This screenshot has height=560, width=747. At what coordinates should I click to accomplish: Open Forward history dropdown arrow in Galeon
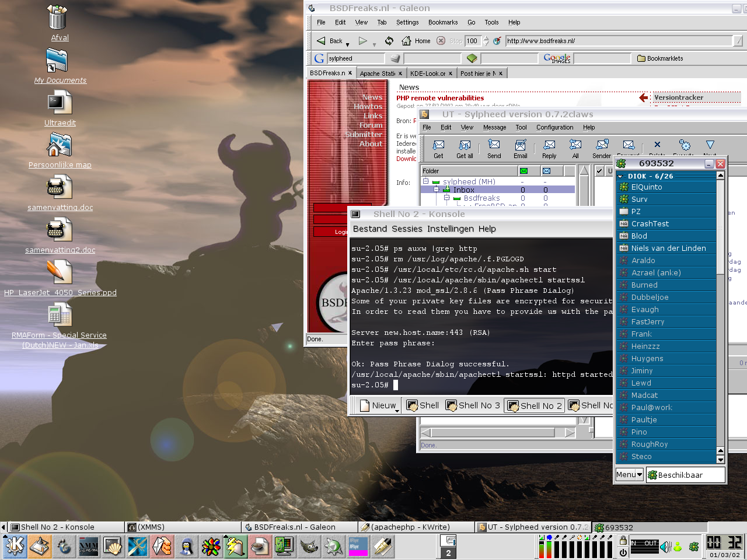click(374, 44)
